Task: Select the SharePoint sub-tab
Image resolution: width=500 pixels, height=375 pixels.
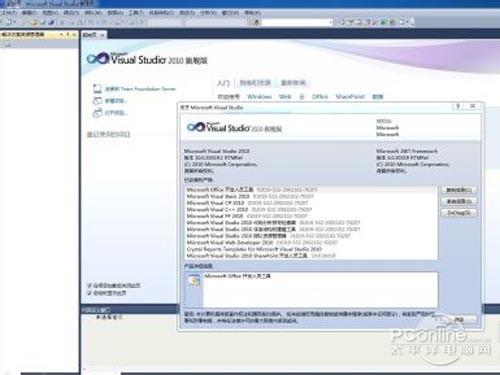Action: 350,97
